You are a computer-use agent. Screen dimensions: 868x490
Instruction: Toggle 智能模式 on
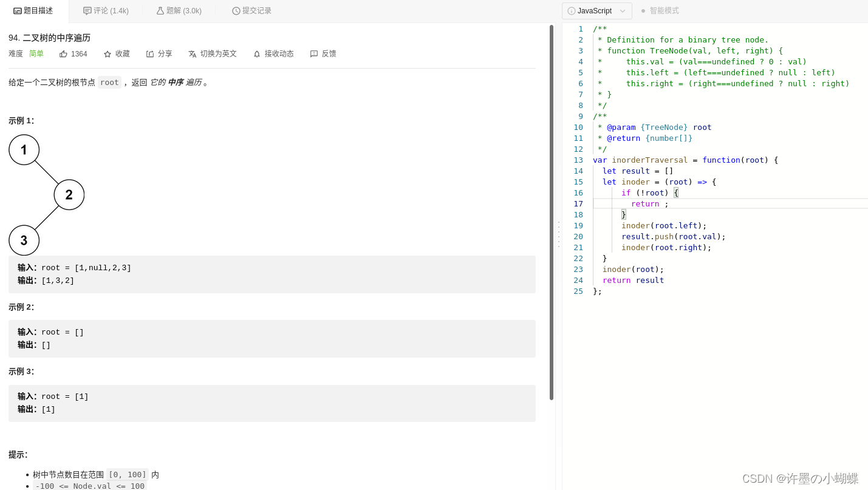coord(664,10)
